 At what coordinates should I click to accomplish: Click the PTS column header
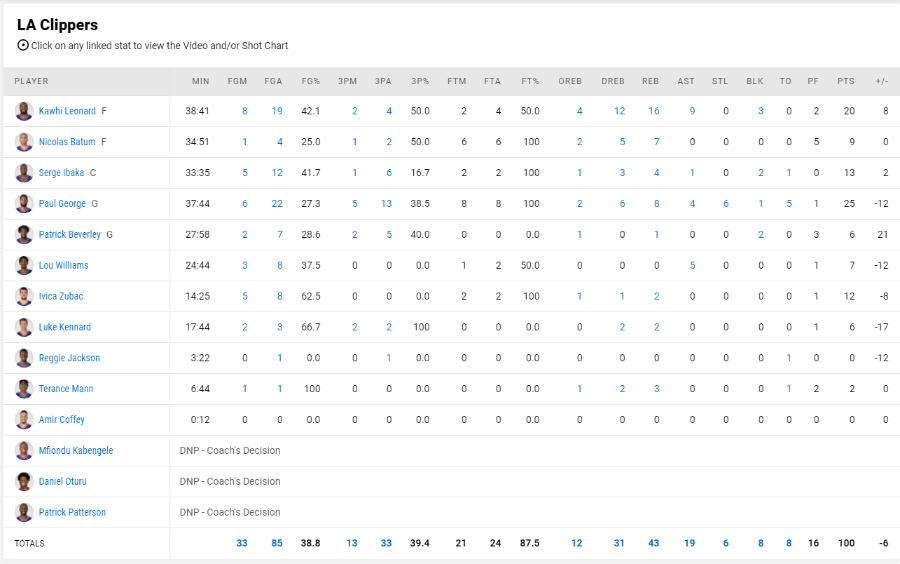845,81
